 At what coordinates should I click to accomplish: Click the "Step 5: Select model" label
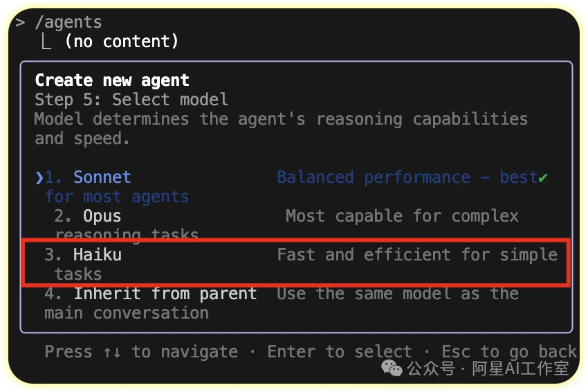tap(131, 100)
